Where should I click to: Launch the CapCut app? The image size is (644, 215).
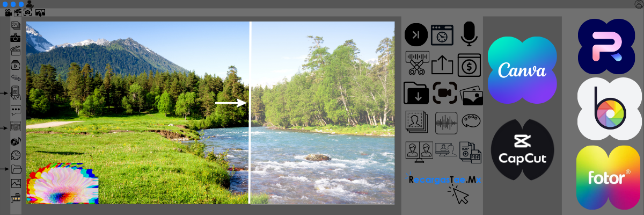pos(522,149)
